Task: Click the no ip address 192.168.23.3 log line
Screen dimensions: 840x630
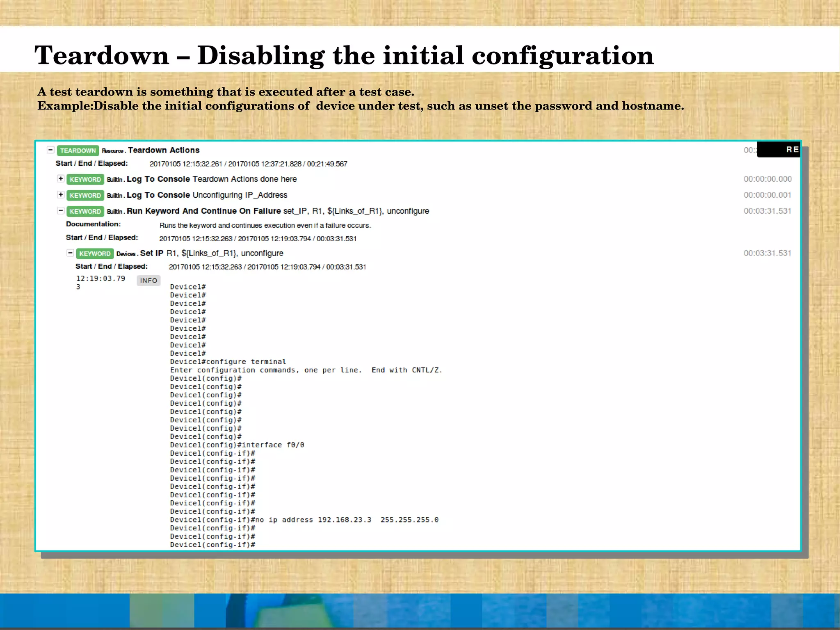Action: pos(304,520)
